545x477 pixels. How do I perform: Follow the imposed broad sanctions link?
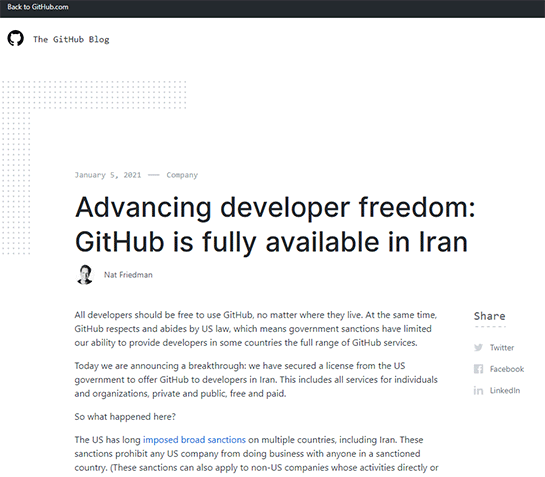click(x=194, y=440)
